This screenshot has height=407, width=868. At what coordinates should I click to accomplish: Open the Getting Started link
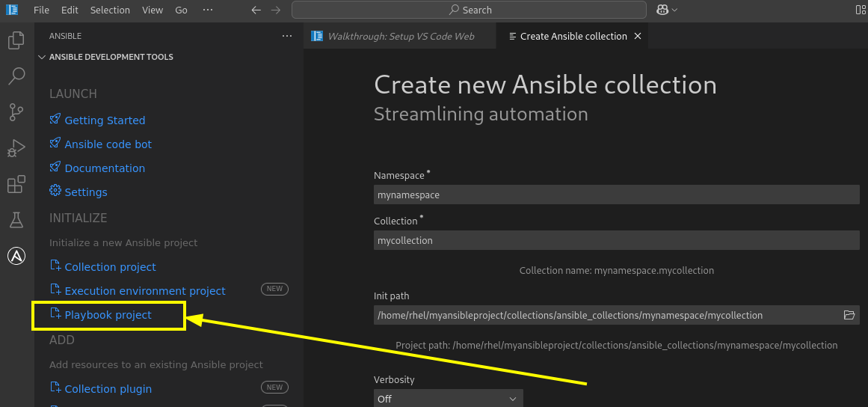click(x=105, y=120)
